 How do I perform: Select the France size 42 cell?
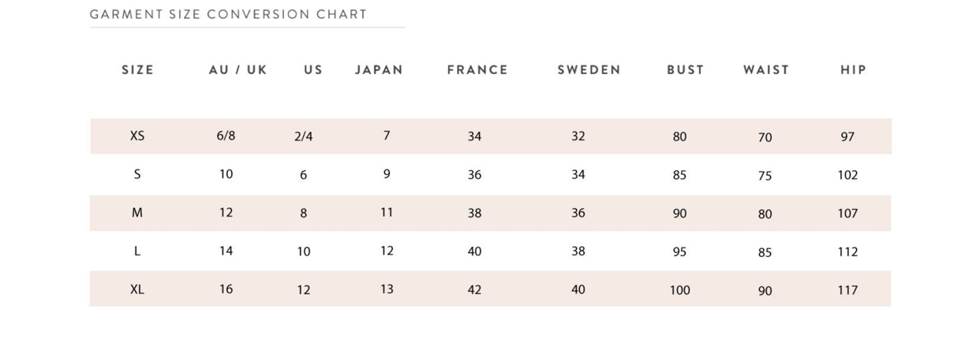click(474, 290)
